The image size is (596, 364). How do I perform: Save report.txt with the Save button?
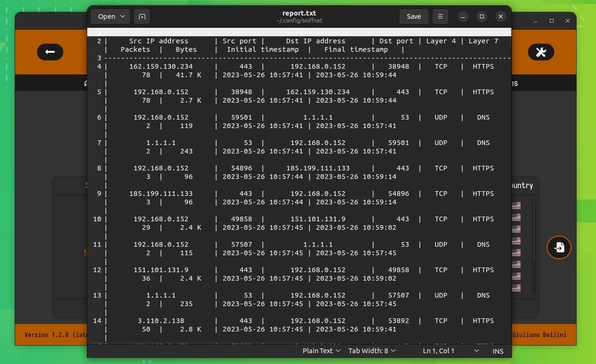414,16
